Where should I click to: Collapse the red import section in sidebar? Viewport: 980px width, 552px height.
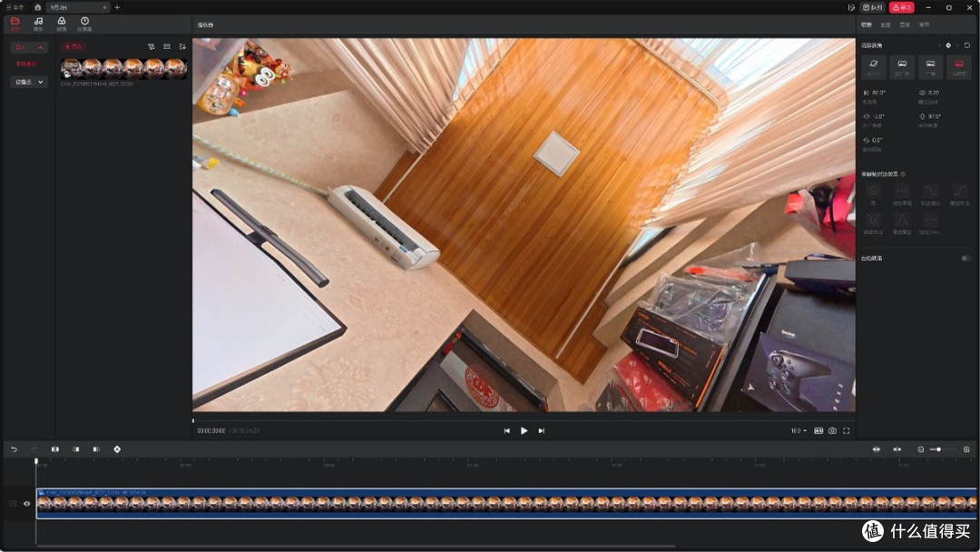tap(29, 47)
